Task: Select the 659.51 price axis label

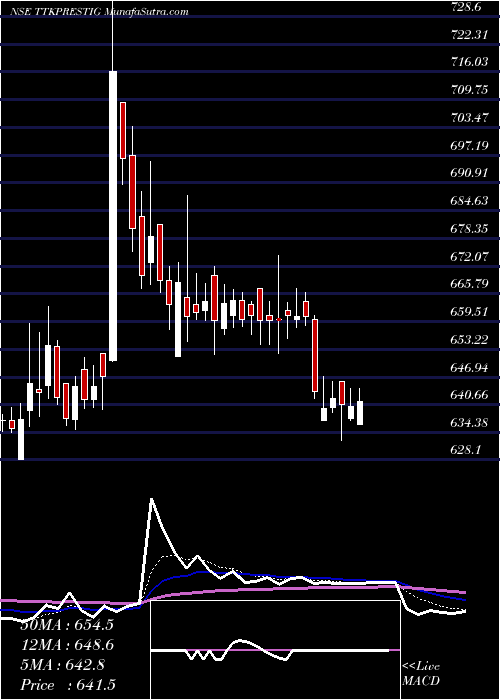Action: pyautogui.click(x=470, y=312)
